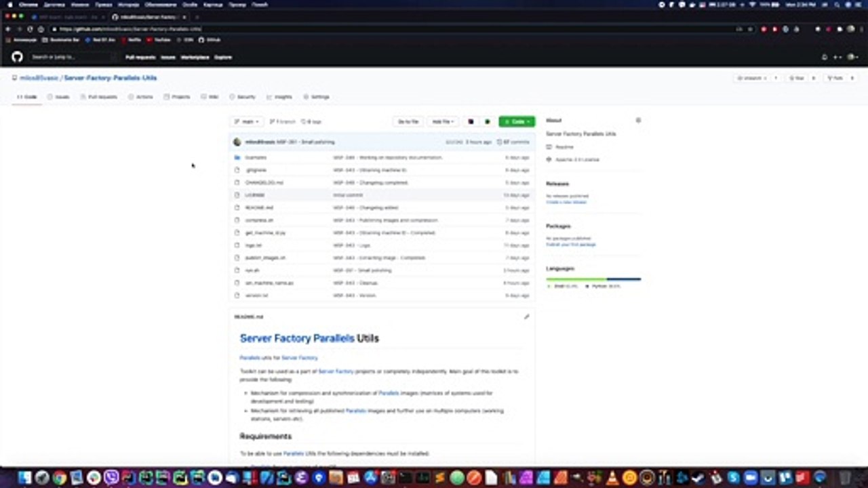Click the browser back arrow
868x488 pixels.
[8, 29]
